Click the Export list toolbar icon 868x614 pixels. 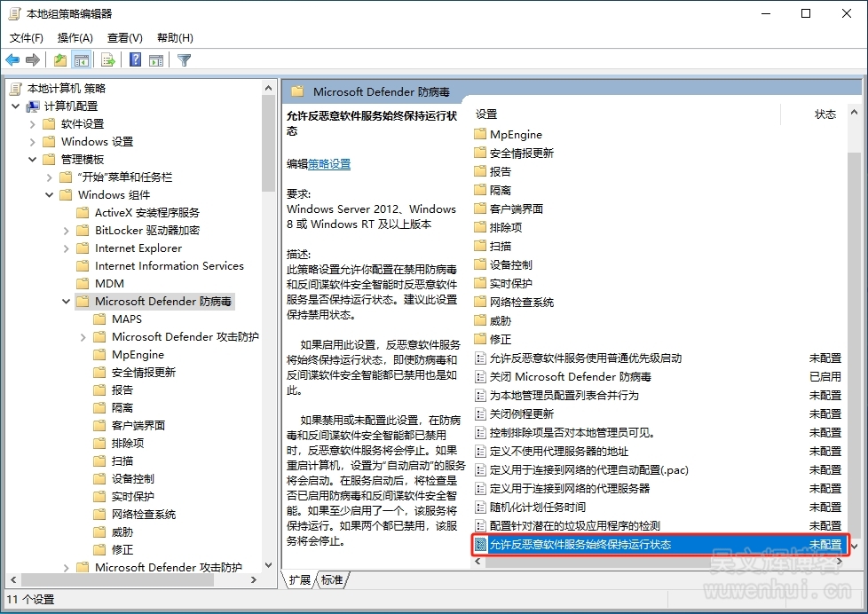[x=108, y=60]
